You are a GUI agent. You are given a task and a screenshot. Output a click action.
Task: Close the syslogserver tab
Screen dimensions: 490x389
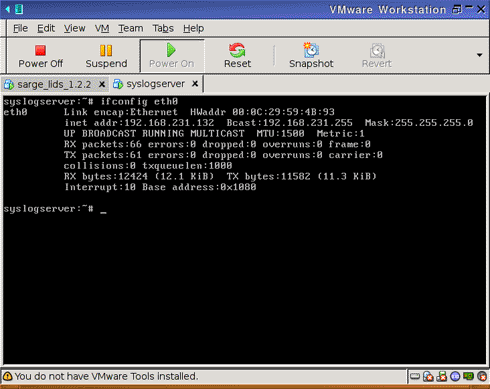[195, 84]
